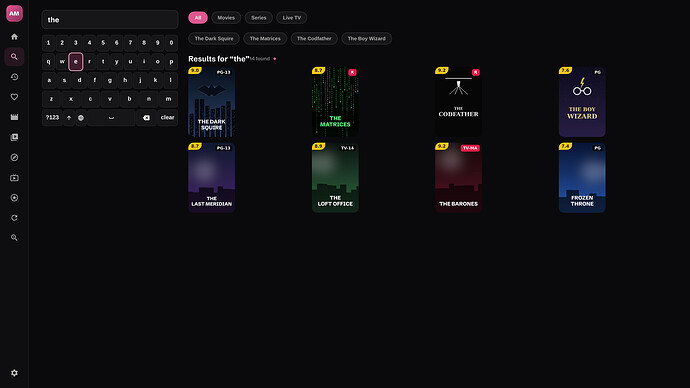Open The Matrices poster
The image size is (690, 388).
pos(335,102)
